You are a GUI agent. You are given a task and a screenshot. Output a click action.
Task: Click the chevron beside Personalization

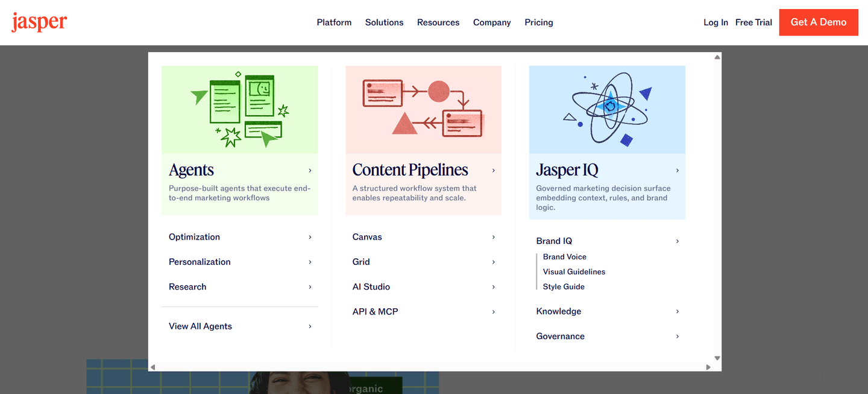(x=310, y=262)
